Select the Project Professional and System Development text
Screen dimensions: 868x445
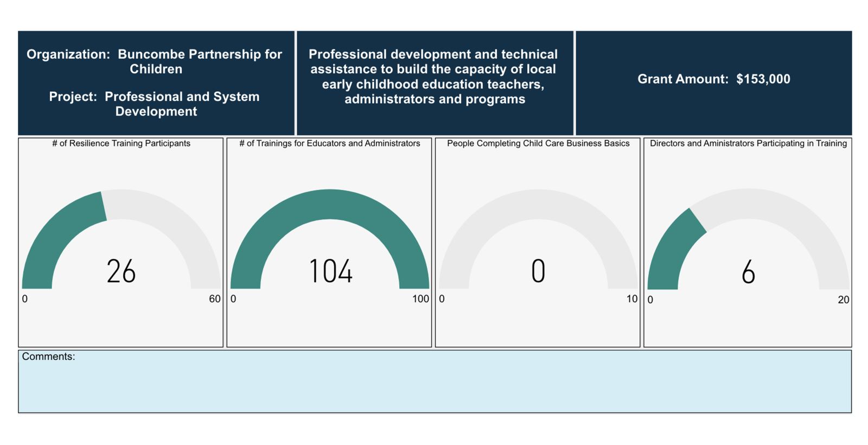[x=155, y=104]
